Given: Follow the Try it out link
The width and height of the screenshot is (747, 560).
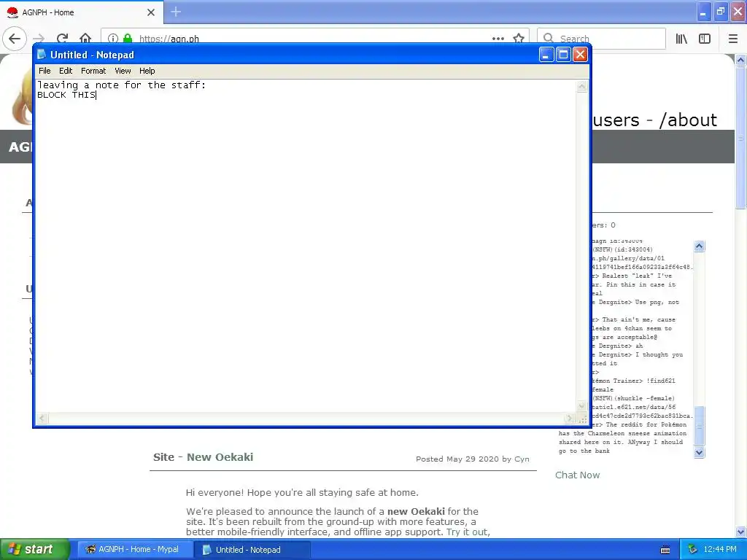Looking at the screenshot, I should [x=467, y=532].
